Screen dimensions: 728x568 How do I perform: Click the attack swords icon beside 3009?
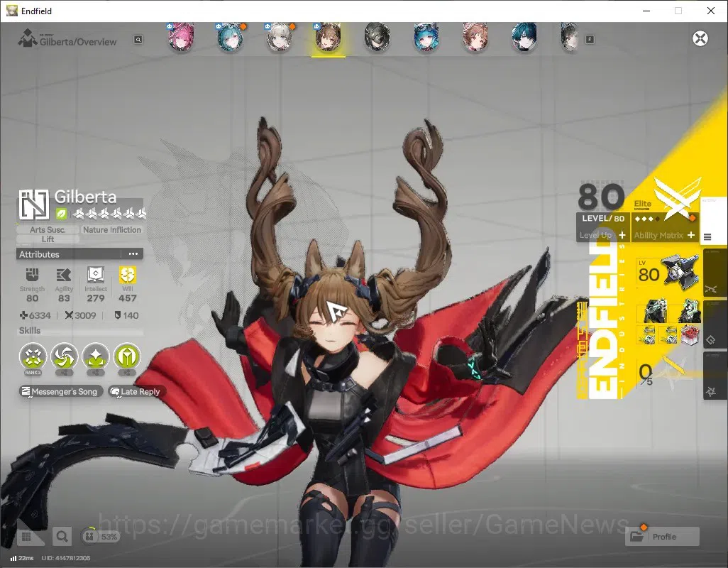pos(69,315)
